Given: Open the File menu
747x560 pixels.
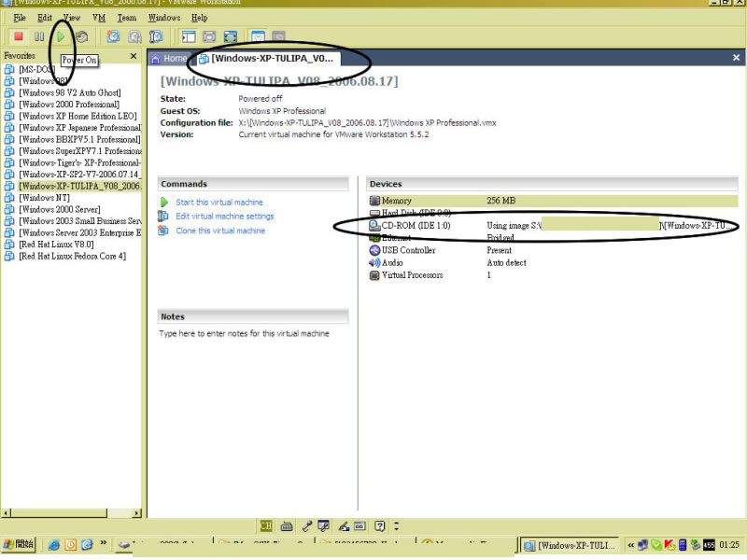Looking at the screenshot, I should point(20,18).
